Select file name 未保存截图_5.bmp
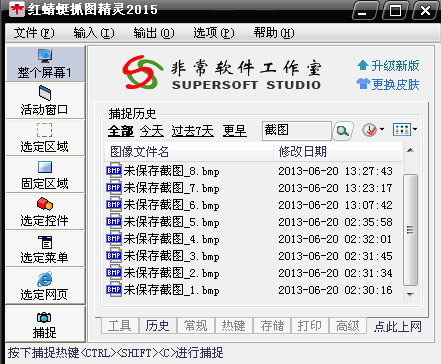 pos(172,222)
